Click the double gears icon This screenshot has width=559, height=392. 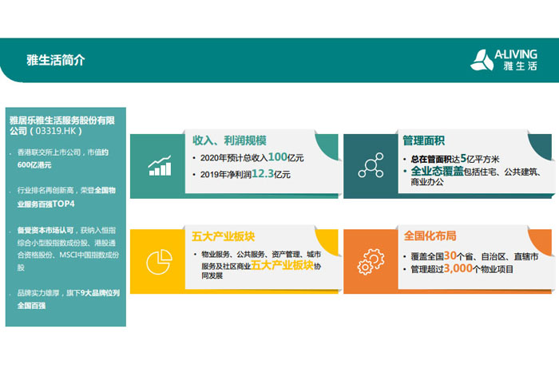[370, 263]
